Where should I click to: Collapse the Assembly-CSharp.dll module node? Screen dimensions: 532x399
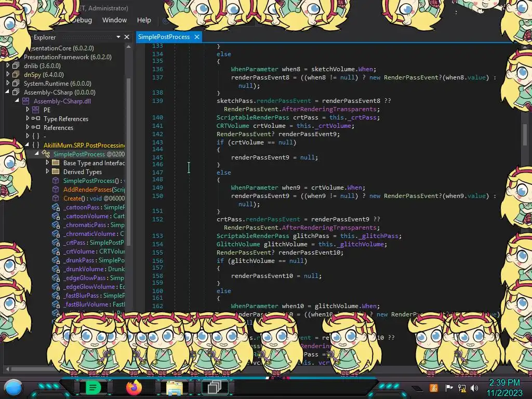(17, 101)
